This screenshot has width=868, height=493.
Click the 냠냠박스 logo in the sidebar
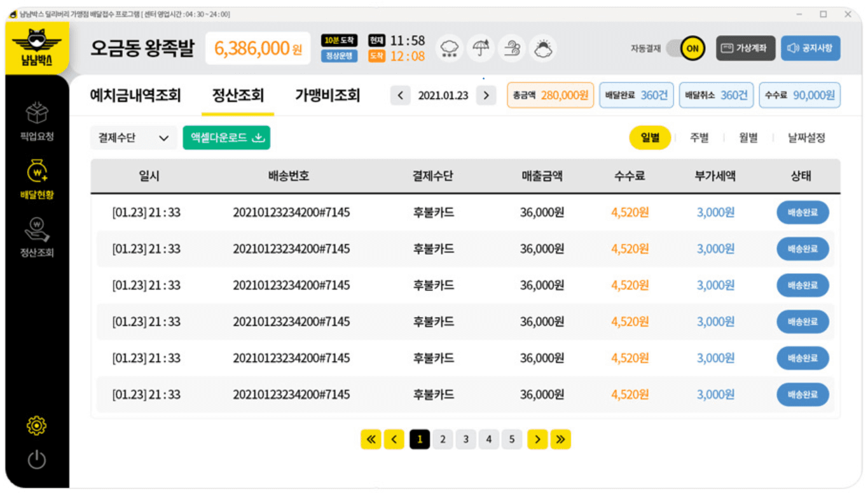click(37, 48)
